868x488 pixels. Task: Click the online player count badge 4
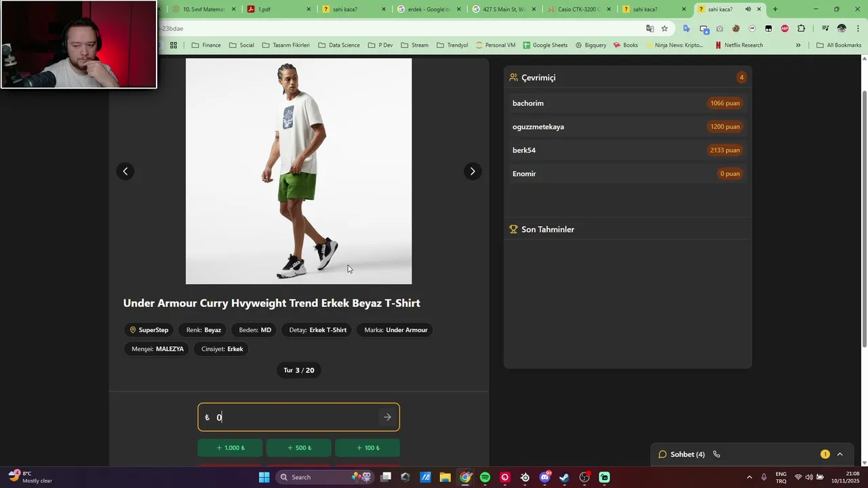click(741, 77)
